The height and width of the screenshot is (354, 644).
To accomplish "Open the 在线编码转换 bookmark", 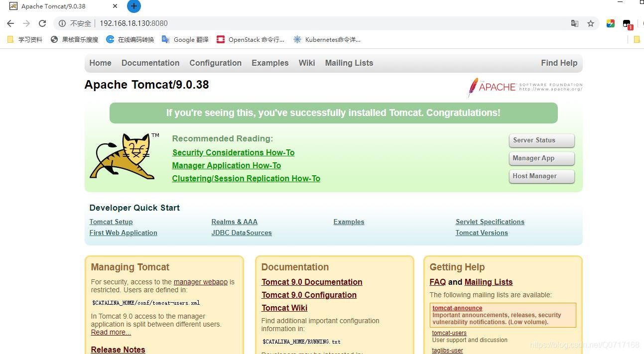I will [x=130, y=39].
